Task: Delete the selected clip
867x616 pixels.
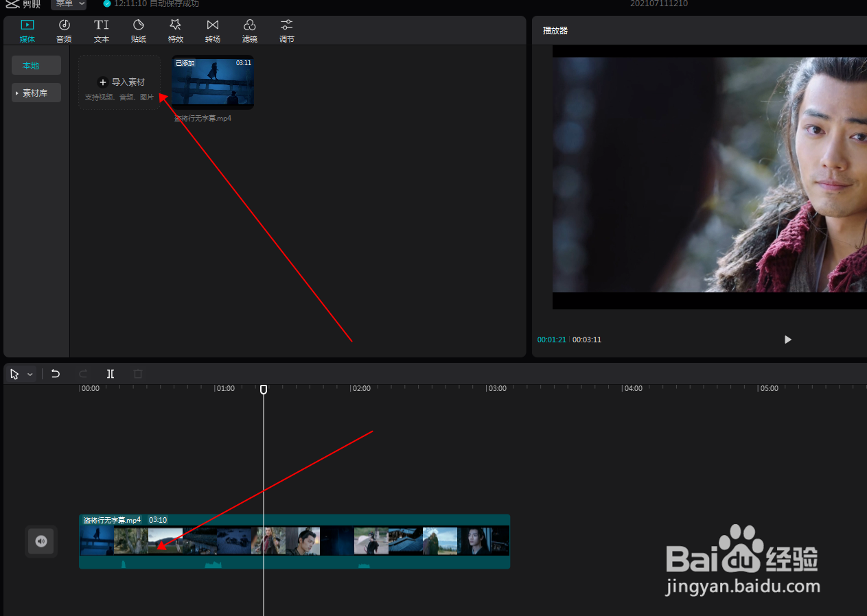Action: click(x=138, y=374)
